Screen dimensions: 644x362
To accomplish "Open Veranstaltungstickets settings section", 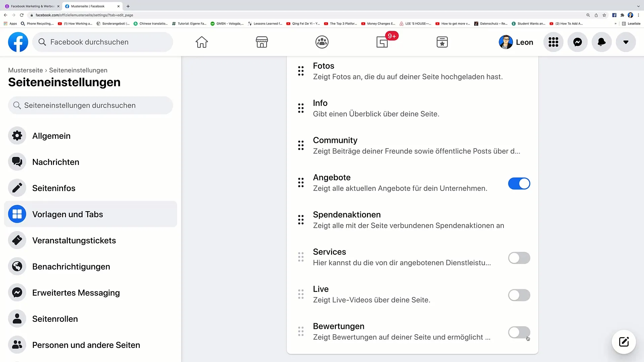I will (91, 240).
